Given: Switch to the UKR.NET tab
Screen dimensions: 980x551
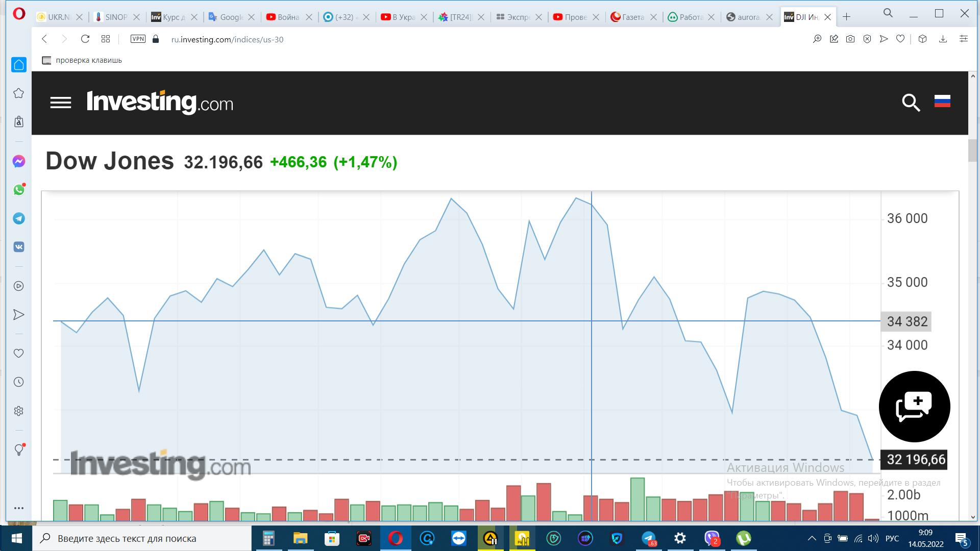Looking at the screenshot, I should click(59, 17).
